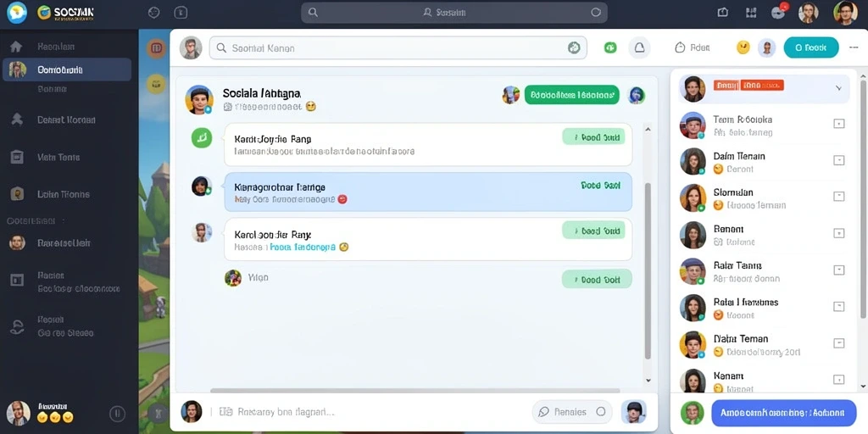Click the teal button in the panel header
This screenshot has width=868, height=434.
click(x=811, y=47)
